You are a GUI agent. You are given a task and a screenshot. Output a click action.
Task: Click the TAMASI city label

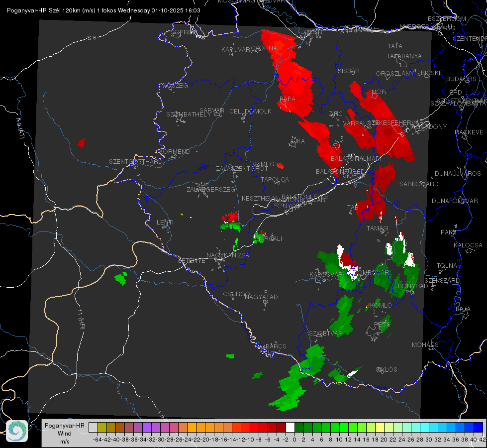pyautogui.click(x=378, y=228)
